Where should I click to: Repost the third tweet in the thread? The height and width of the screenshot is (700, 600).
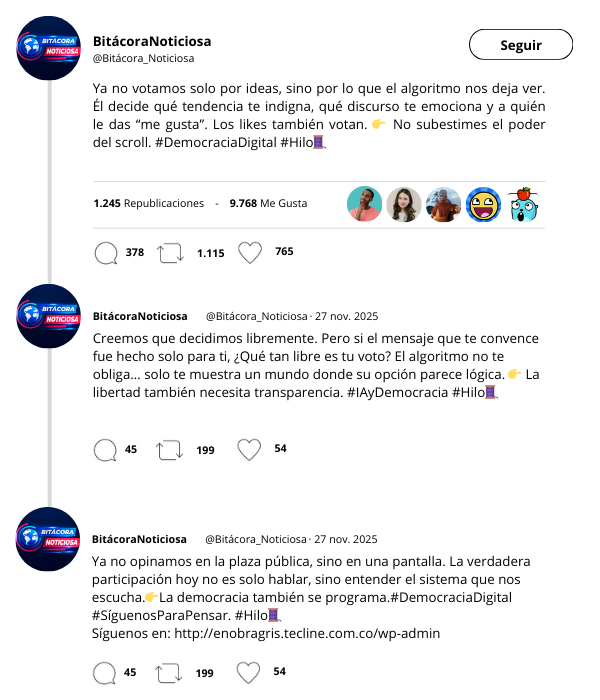tap(170, 672)
